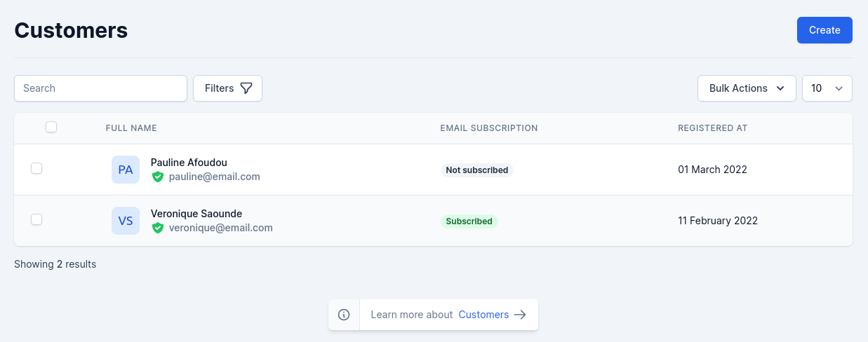Click Pauline's green verified shield icon

pyautogui.click(x=158, y=177)
